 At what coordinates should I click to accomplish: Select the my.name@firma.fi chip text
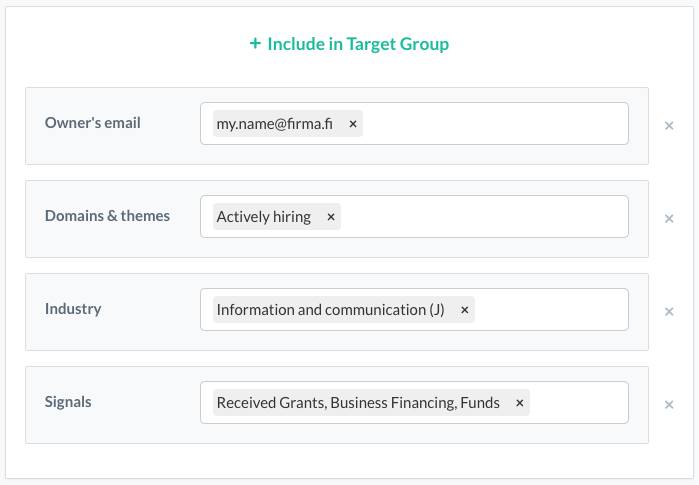point(274,124)
